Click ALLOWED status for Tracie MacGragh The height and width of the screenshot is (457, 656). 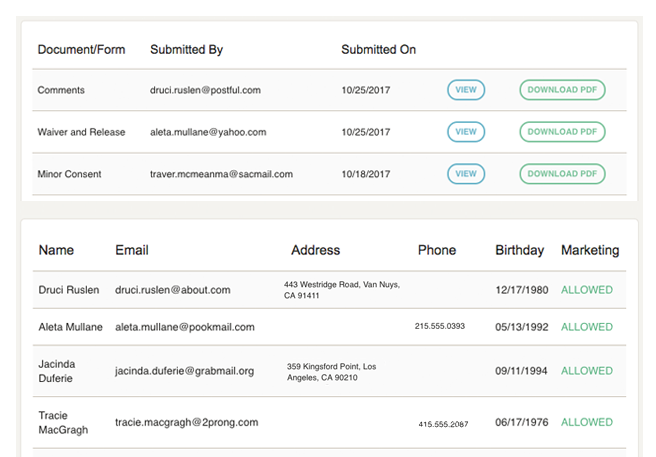587,422
